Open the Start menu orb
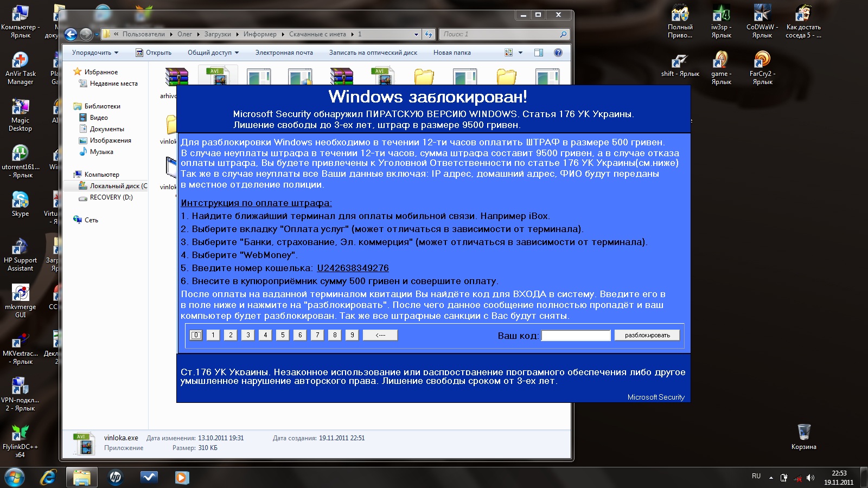This screenshot has width=868, height=488. 15,477
